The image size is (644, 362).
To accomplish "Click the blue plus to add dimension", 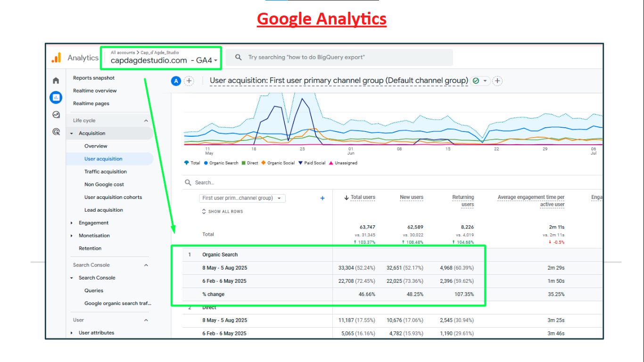I will coord(322,198).
